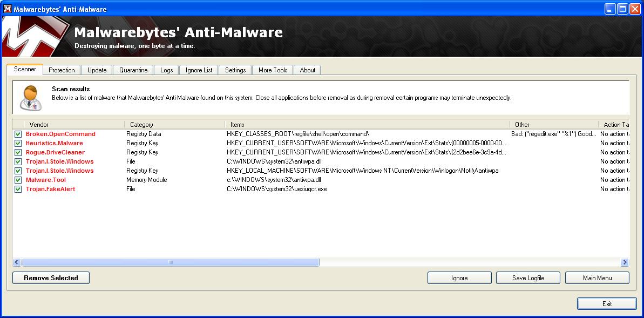Viewport: 644px width, 318px height.
Task: Click the Memory Module category cell
Action: [x=147, y=180]
